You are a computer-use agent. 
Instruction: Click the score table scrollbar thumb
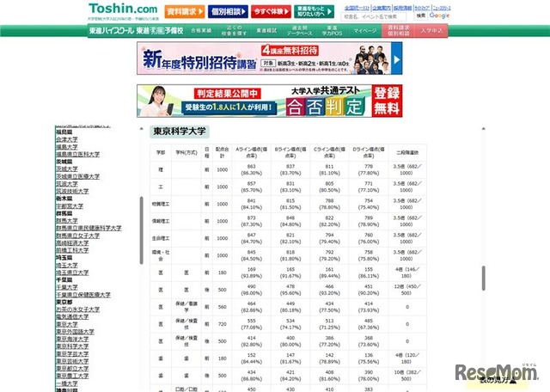(483, 279)
